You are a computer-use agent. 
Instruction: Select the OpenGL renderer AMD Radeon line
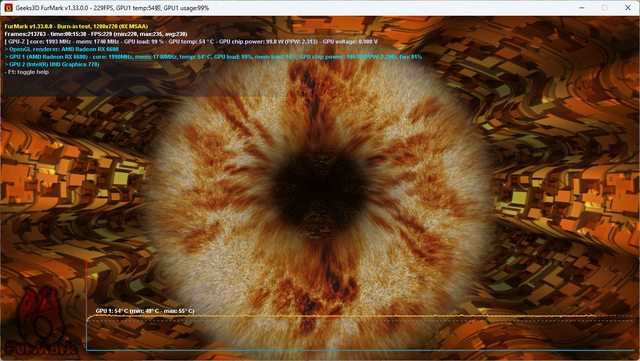click(62, 49)
